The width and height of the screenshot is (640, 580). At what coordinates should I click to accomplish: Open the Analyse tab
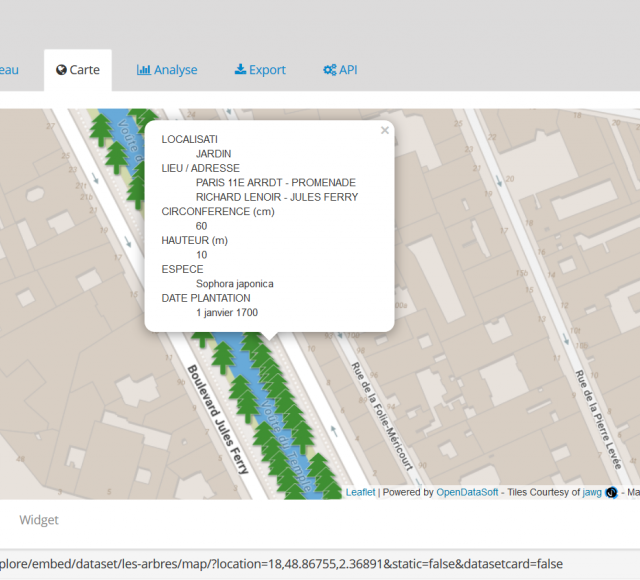[x=167, y=70]
